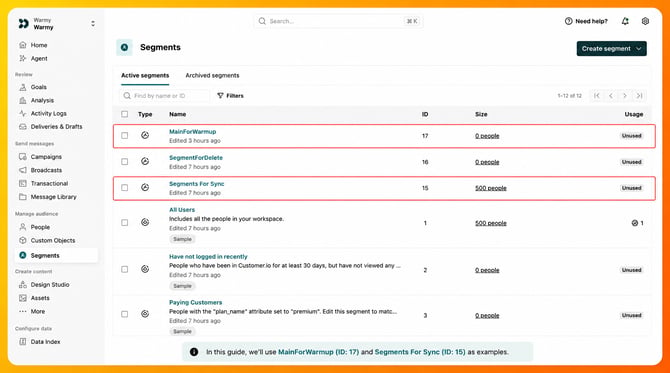Click the global Search field
The width and height of the screenshot is (670, 373).
click(x=338, y=21)
